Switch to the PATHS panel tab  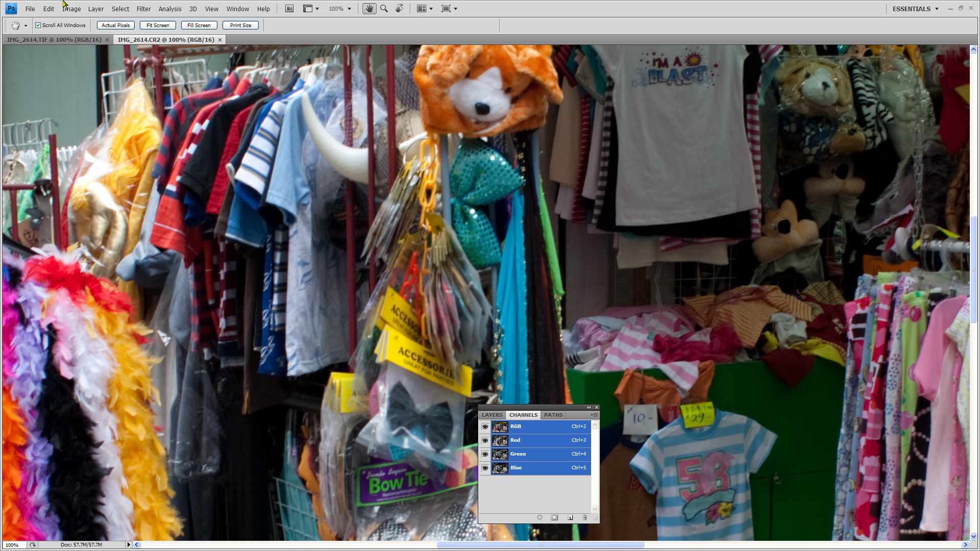click(x=553, y=415)
